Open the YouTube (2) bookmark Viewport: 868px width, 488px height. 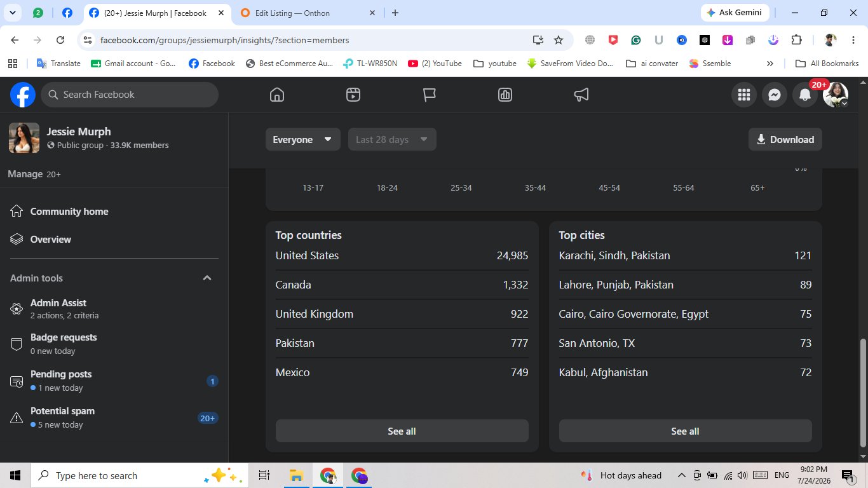(435, 64)
